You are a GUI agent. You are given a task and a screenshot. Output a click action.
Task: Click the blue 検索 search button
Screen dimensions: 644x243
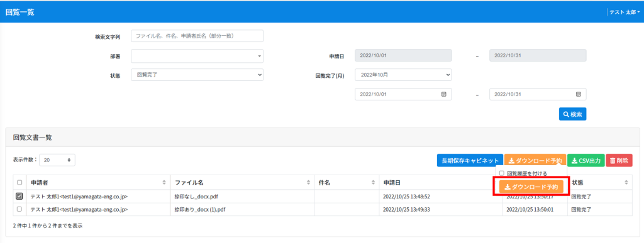(572, 114)
